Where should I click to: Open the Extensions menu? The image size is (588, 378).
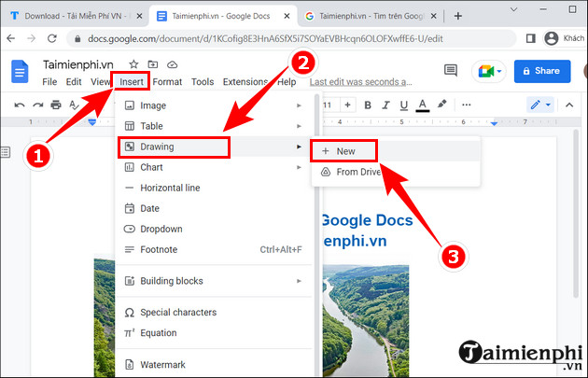245,82
